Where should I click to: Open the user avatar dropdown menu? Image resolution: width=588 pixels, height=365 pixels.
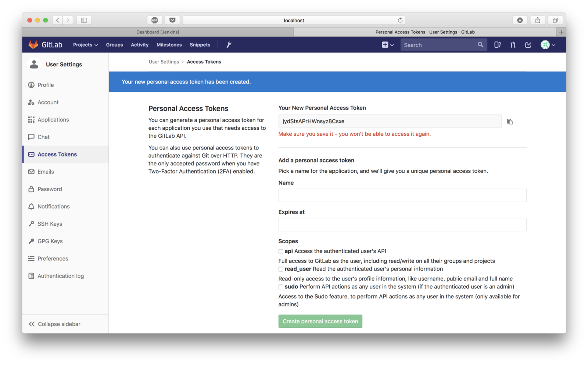548,45
